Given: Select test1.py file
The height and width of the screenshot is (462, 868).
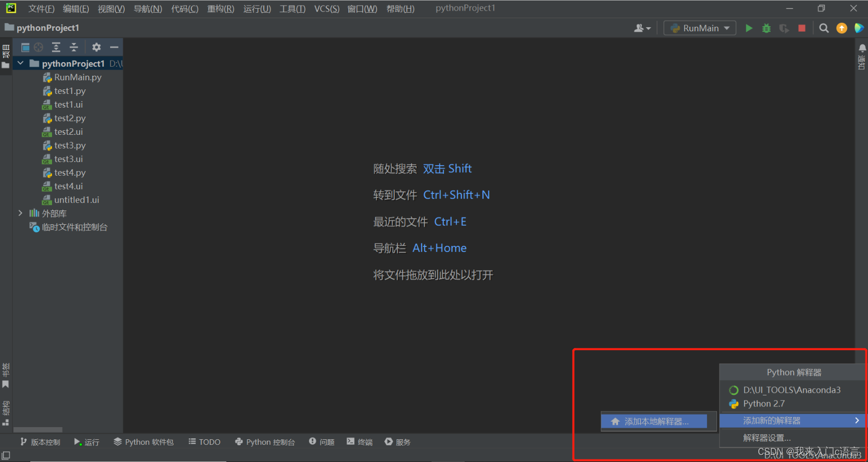Looking at the screenshot, I should click(x=64, y=91).
